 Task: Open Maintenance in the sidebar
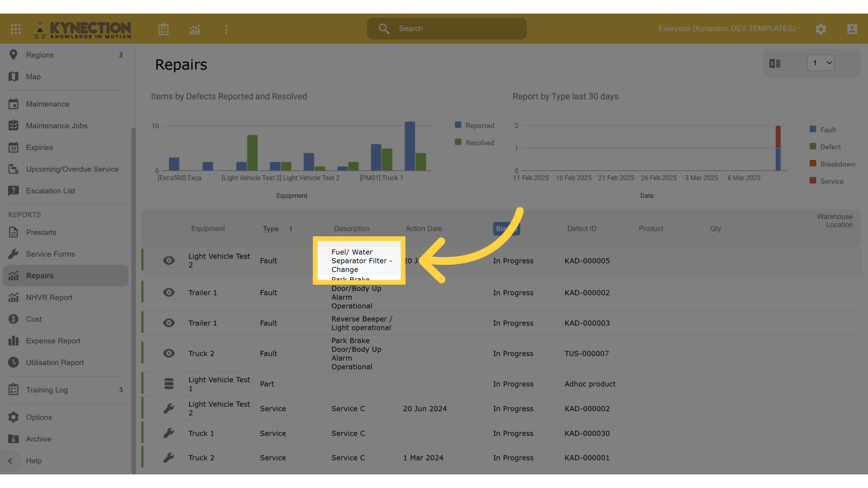point(66,104)
